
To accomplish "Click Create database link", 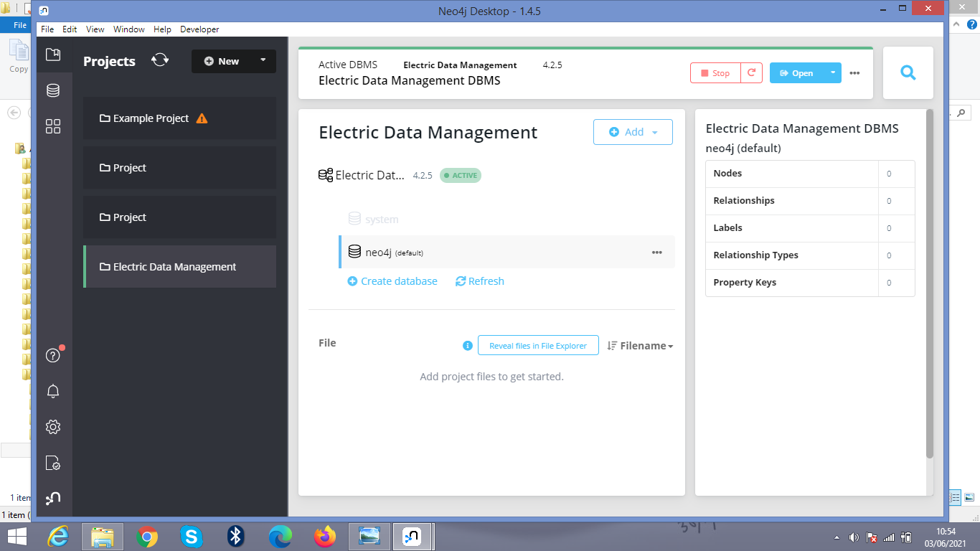I will pyautogui.click(x=392, y=281).
